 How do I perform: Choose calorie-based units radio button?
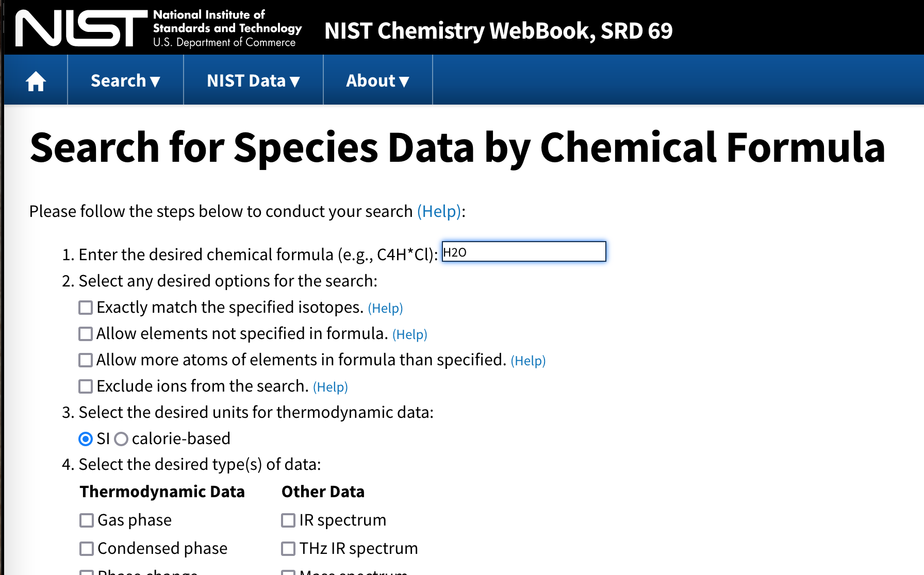pyautogui.click(x=121, y=439)
